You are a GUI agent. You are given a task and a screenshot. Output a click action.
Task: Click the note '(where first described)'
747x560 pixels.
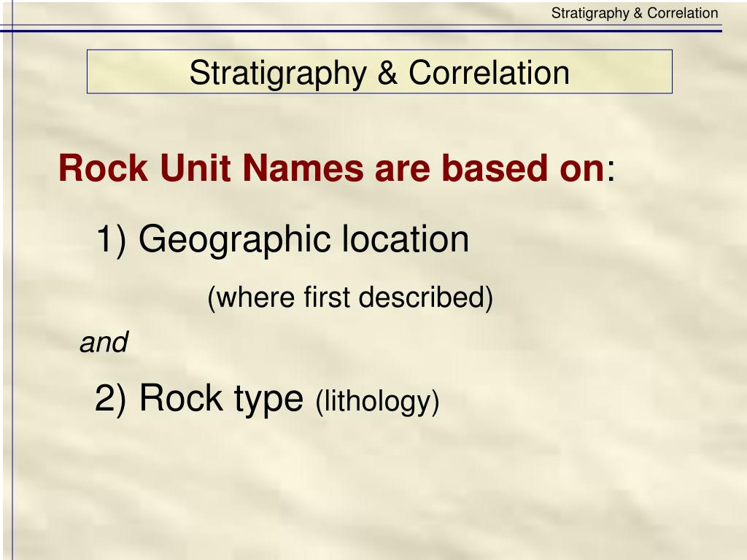[x=350, y=297]
